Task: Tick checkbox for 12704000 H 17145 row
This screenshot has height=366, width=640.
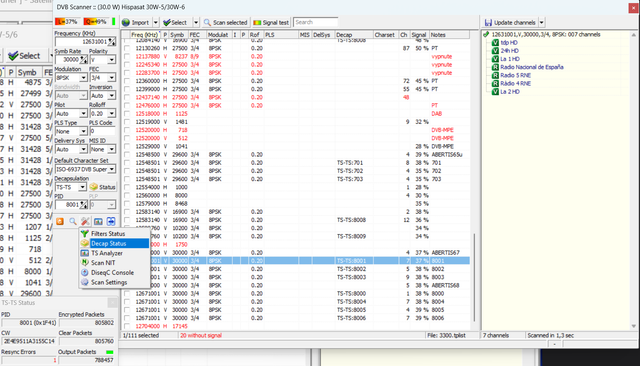Action: point(127,326)
